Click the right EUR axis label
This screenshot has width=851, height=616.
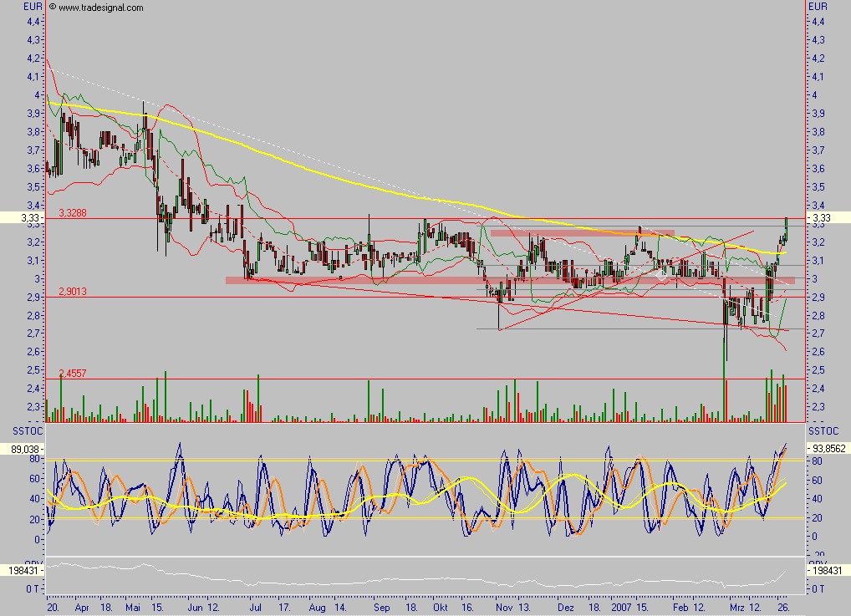click(x=818, y=6)
